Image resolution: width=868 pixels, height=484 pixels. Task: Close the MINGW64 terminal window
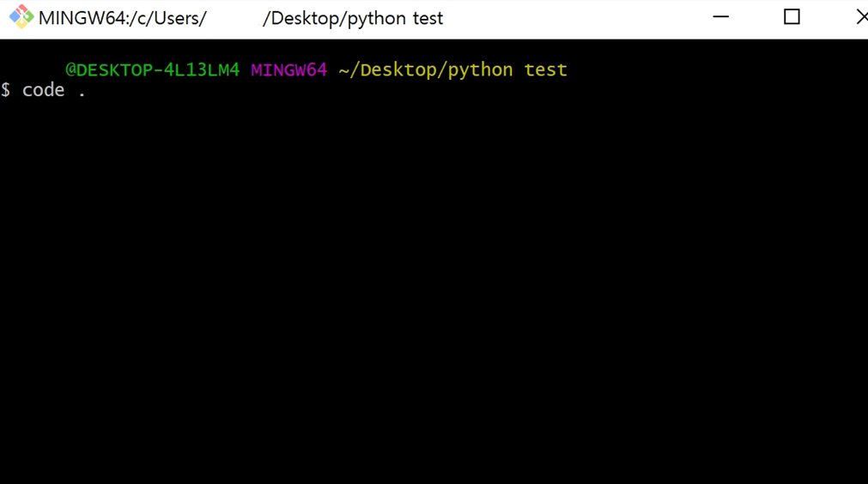pos(862,17)
